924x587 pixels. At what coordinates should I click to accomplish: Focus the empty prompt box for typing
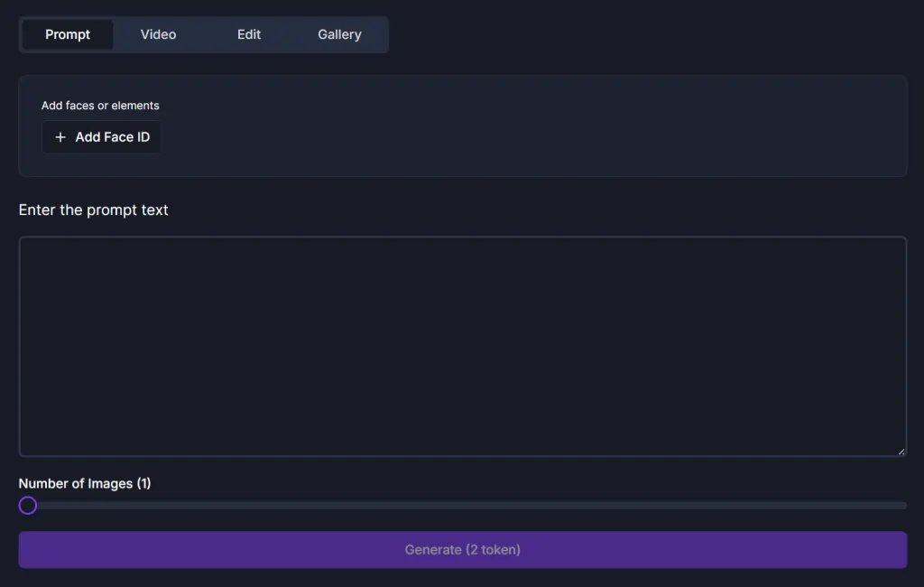coord(462,346)
